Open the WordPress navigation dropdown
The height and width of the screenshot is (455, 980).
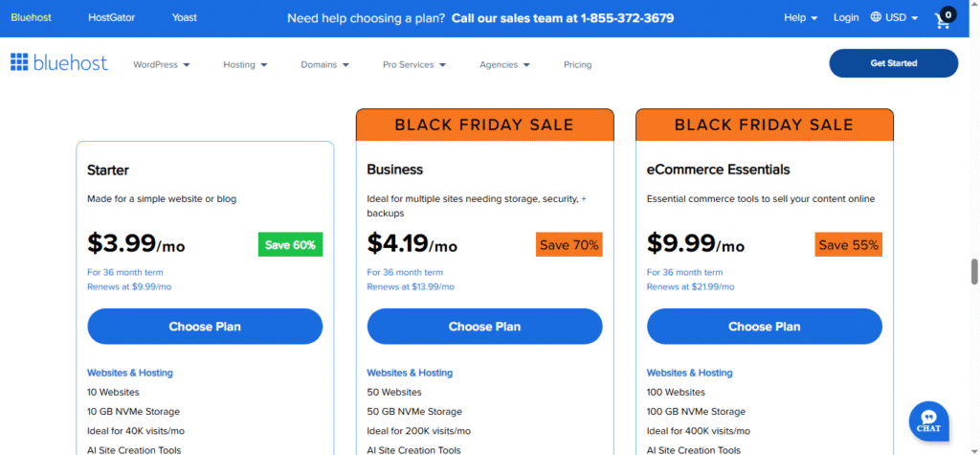coord(162,65)
